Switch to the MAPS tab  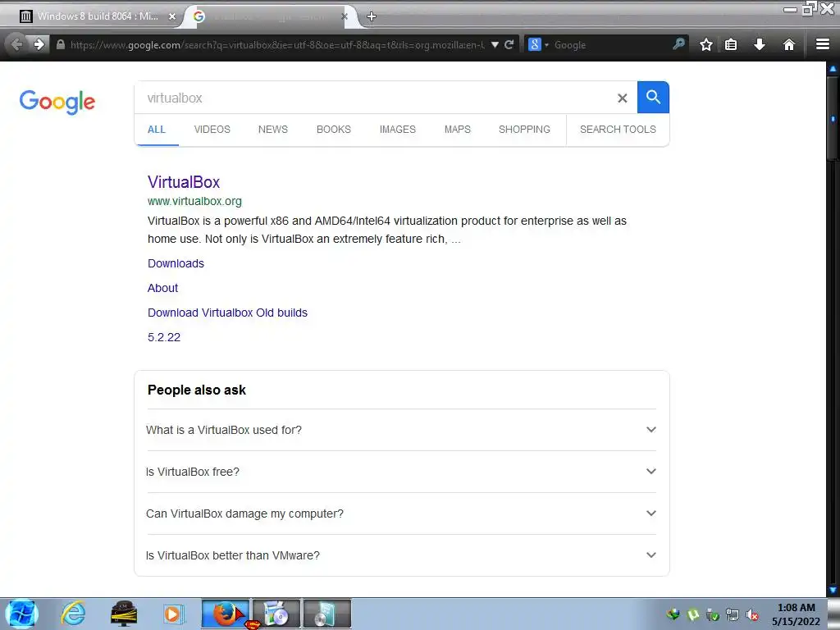458,130
